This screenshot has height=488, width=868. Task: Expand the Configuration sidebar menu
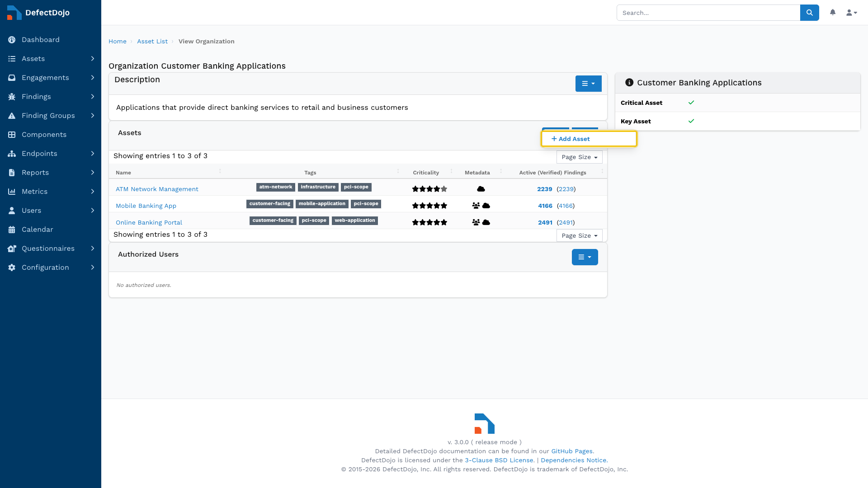point(51,267)
